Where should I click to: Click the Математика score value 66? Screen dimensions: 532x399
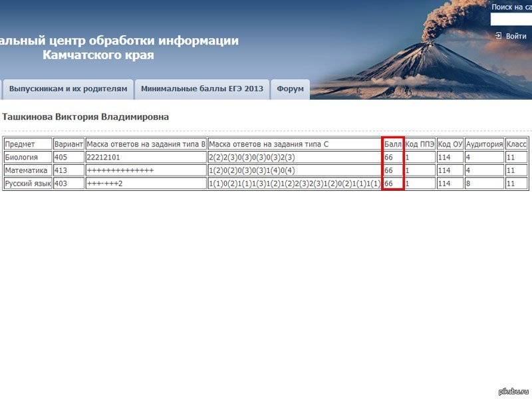pyautogui.click(x=389, y=170)
